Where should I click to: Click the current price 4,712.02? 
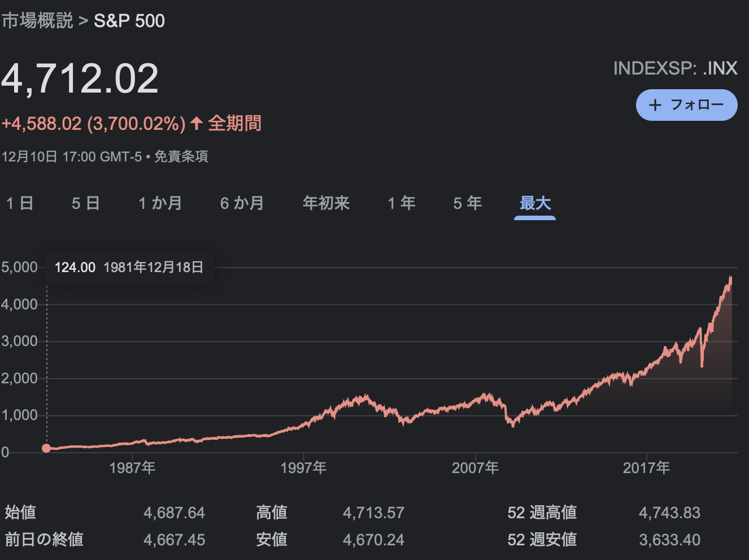pos(80,78)
